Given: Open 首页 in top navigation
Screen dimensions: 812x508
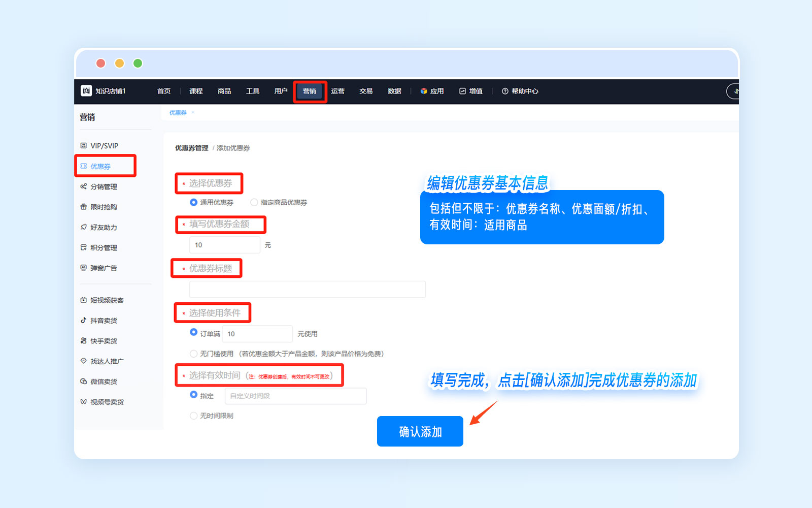Looking at the screenshot, I should 164,91.
